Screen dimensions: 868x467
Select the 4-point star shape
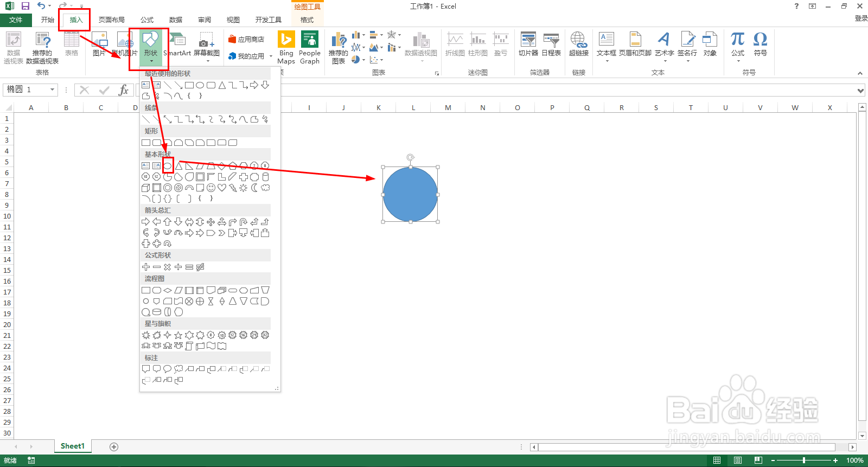point(168,335)
